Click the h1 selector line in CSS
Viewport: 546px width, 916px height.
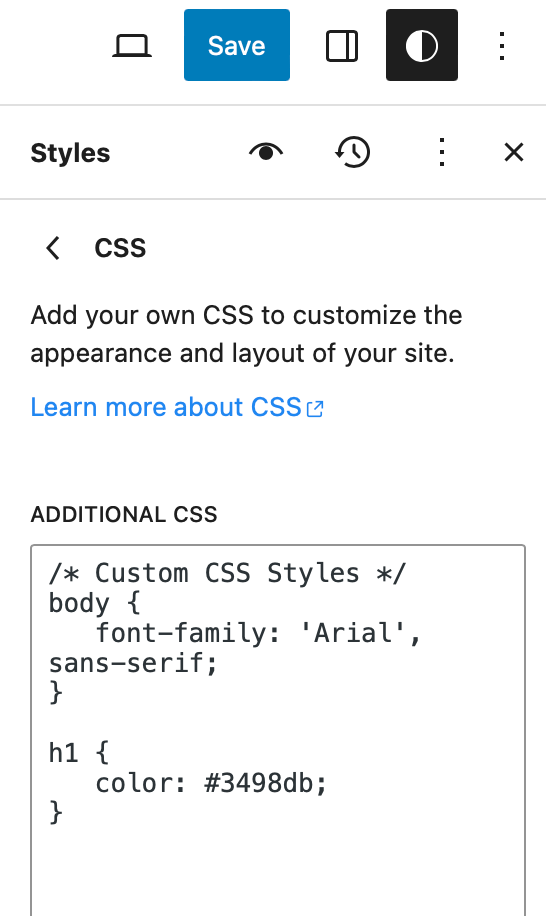[x=79, y=752]
